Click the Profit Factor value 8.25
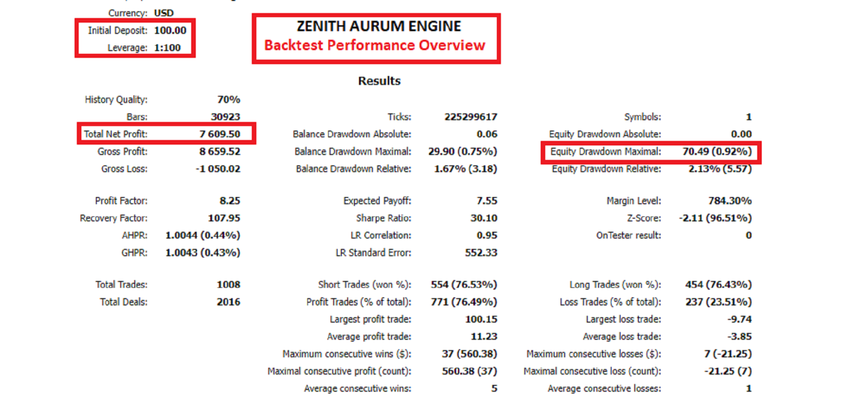 click(x=230, y=201)
